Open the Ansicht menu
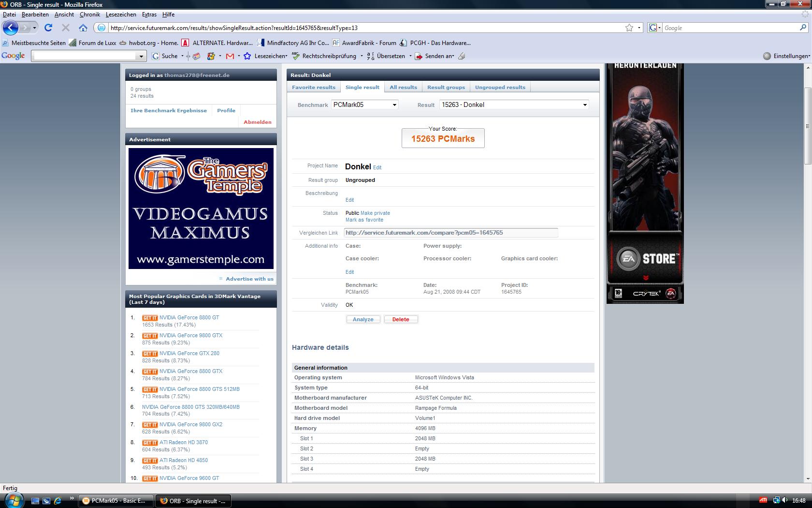 point(64,15)
